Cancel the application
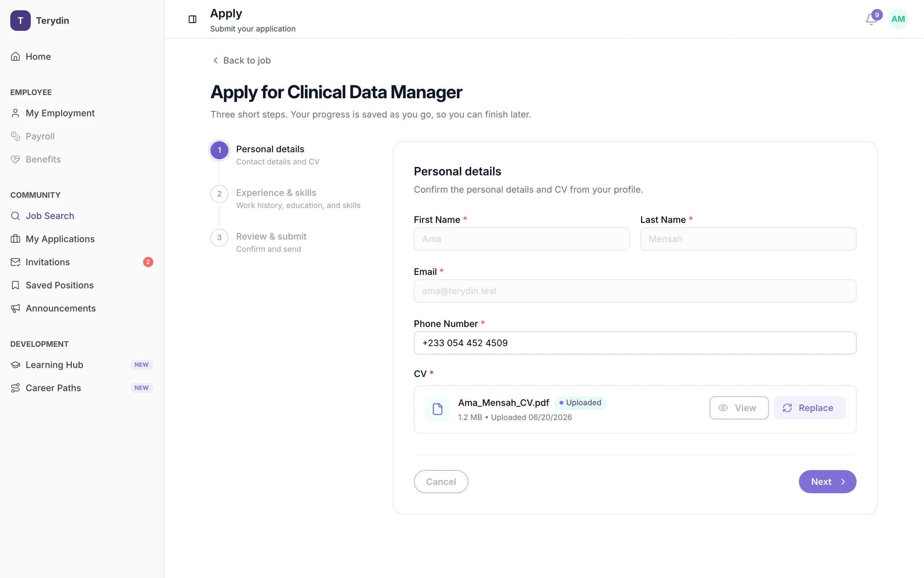Viewport: 924px width, 578px height. [x=441, y=482]
